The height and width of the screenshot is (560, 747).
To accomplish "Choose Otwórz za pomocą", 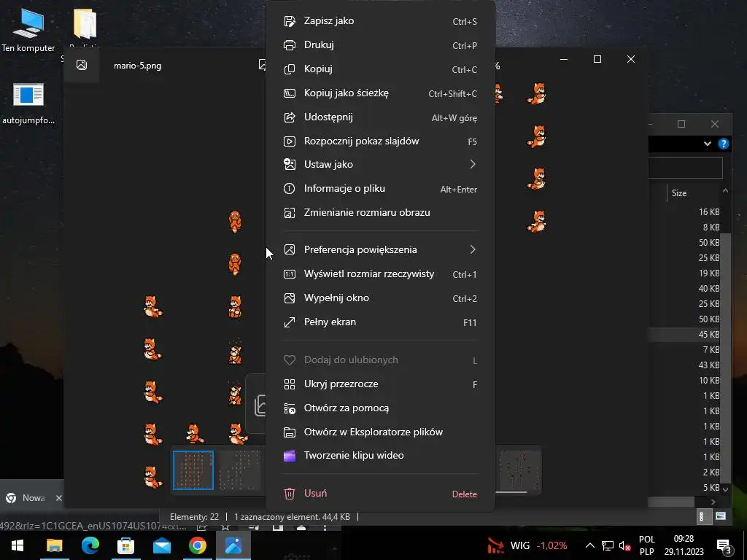I will coord(380,408).
